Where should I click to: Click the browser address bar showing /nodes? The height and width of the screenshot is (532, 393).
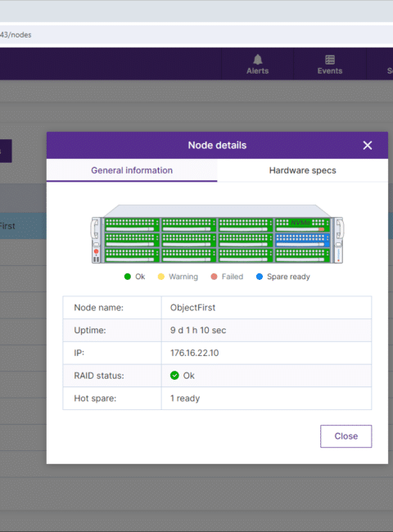point(196,35)
